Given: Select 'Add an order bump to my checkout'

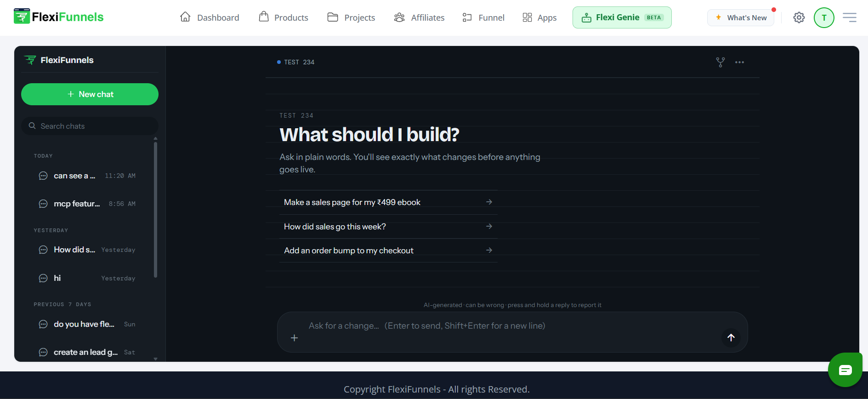Looking at the screenshot, I should click(x=388, y=251).
